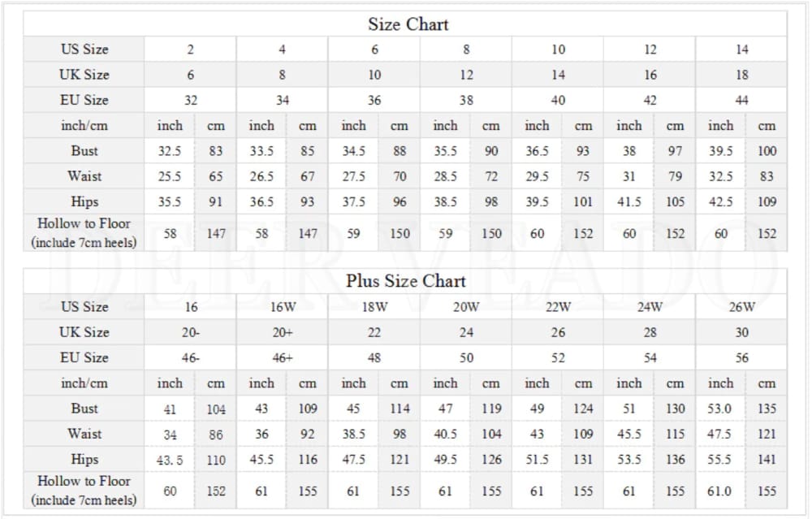Click Waist value 47.5 inch
Viewport: 812px width, 519px height.
click(x=720, y=434)
